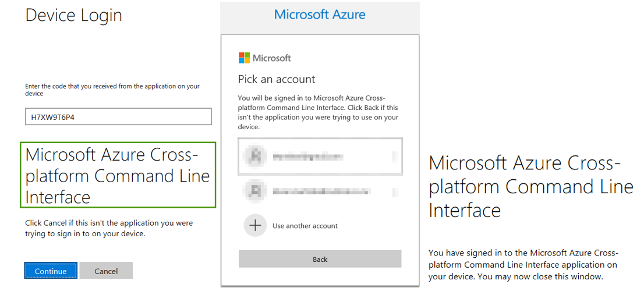This screenshot has width=644, height=302.
Task: Open the second account's options menu
Action: pos(395,190)
